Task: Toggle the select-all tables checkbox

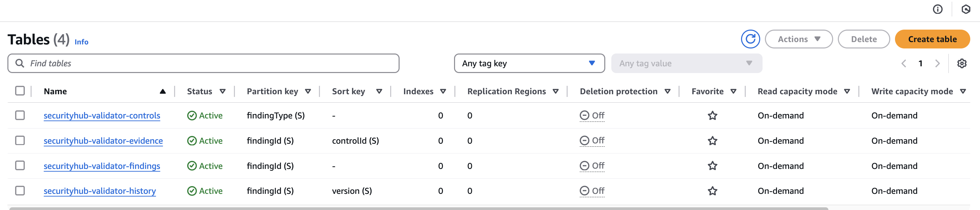Action: [20, 91]
